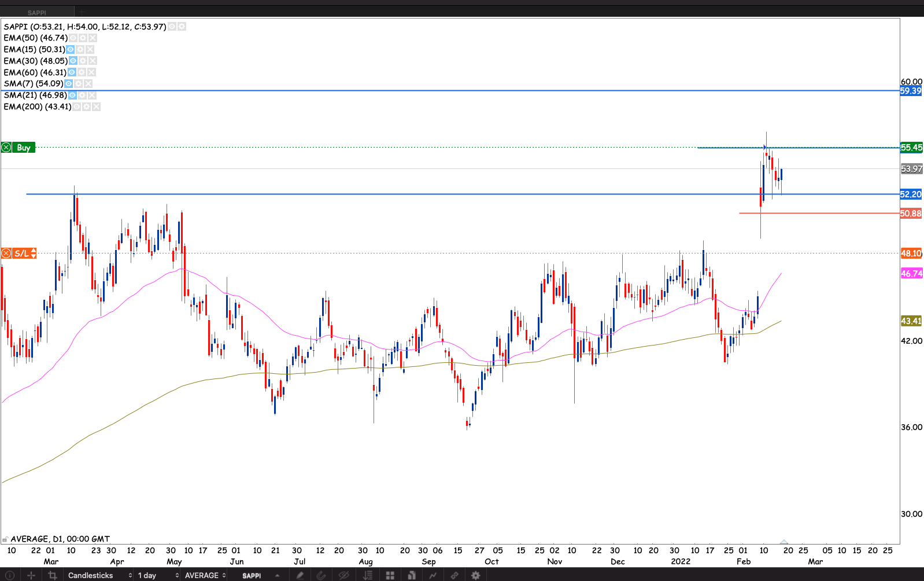Open the indicators line-chart icon
Image resolution: width=924 pixels, height=581 pixels.
(x=433, y=575)
